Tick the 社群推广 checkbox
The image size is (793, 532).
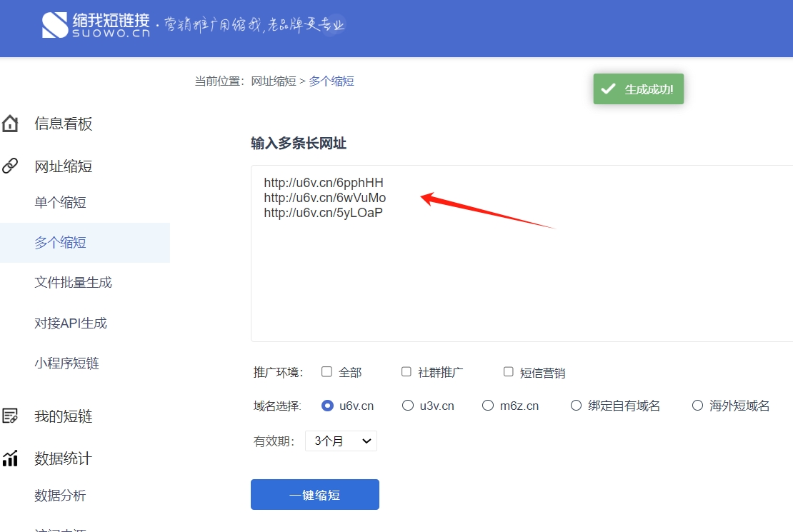point(407,371)
